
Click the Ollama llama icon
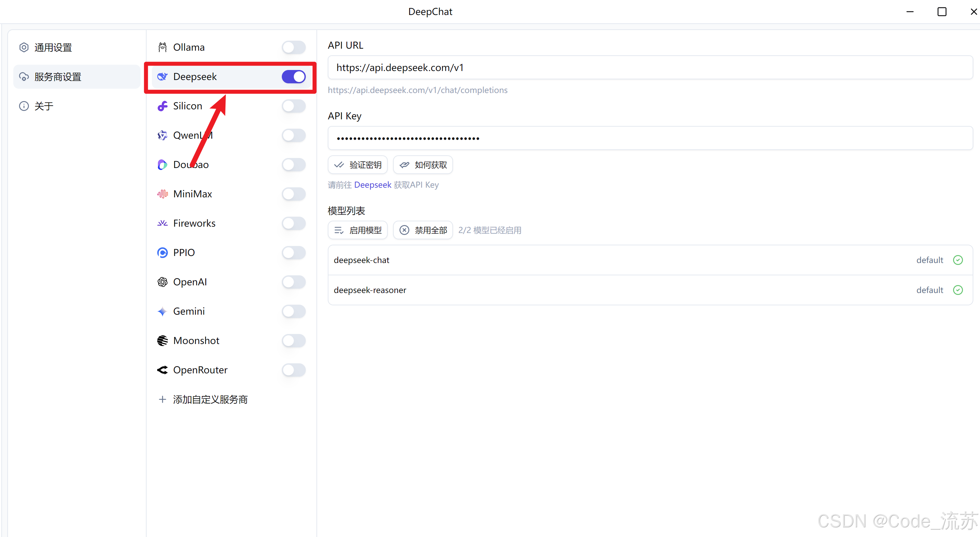pos(163,47)
